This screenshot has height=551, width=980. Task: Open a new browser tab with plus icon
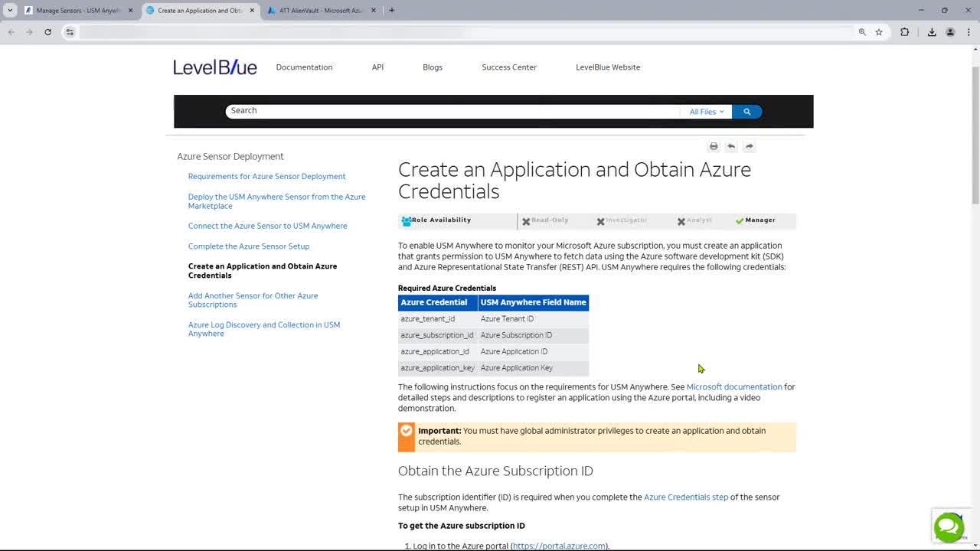coord(392,10)
